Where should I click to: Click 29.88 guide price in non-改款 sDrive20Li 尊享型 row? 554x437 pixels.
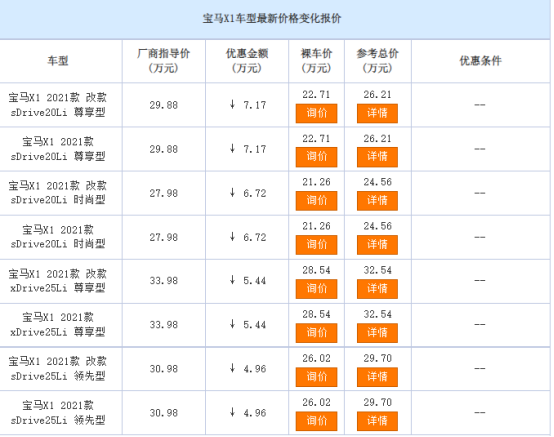[x=164, y=149]
